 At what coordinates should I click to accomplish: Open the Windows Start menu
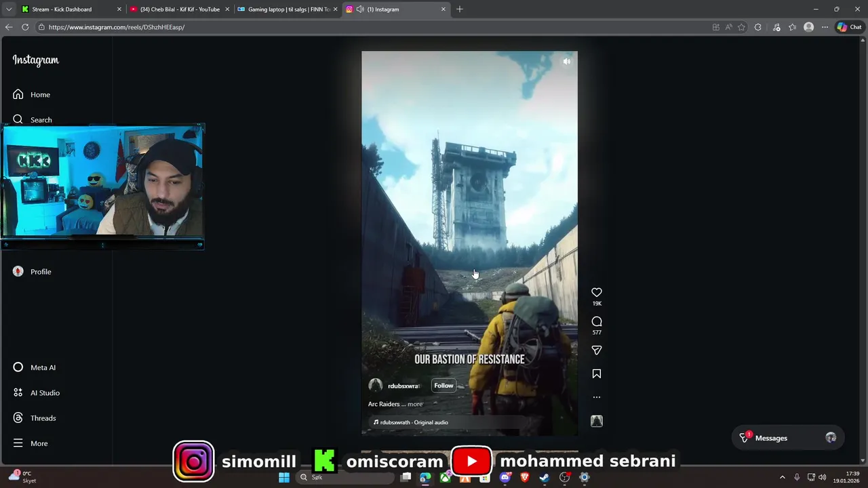point(284,477)
